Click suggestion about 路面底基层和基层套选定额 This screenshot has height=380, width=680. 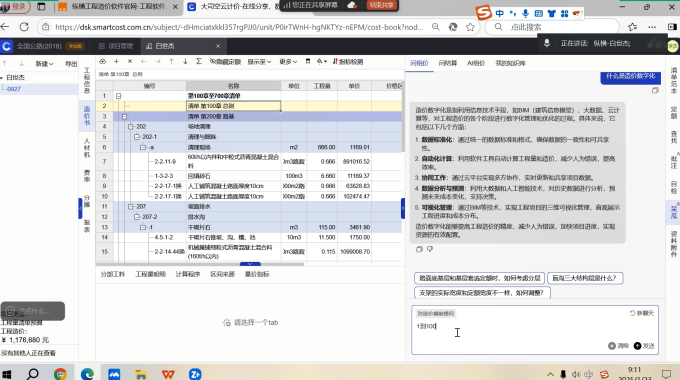click(x=479, y=278)
